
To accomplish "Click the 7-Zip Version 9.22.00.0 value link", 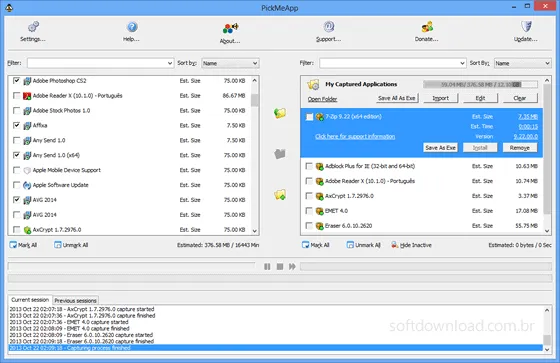I will (526, 136).
